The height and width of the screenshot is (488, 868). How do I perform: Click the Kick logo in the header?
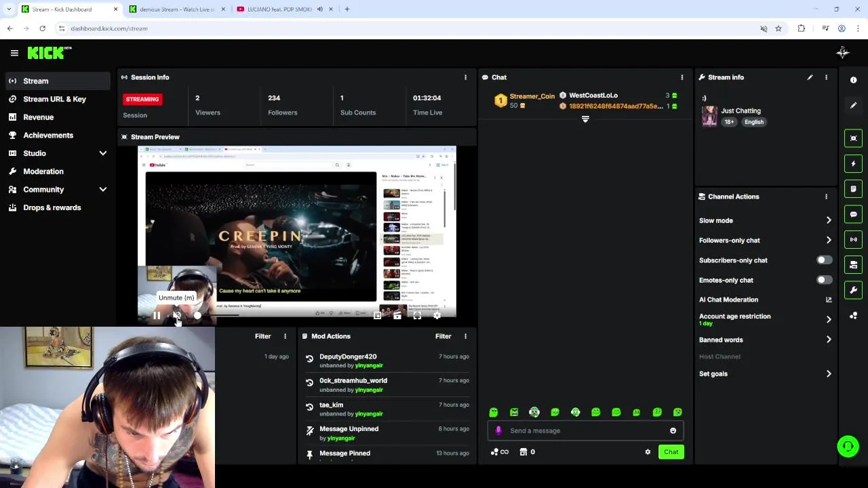[50, 53]
